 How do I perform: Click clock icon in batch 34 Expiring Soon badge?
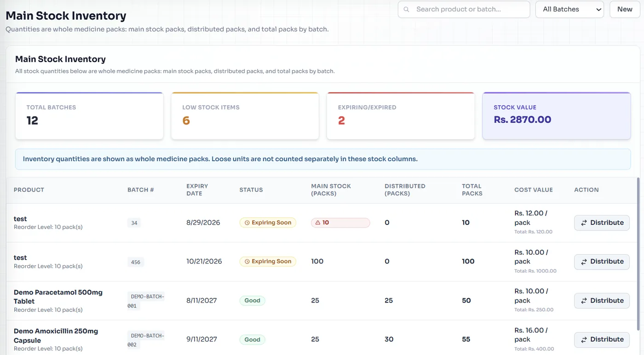pos(247,223)
